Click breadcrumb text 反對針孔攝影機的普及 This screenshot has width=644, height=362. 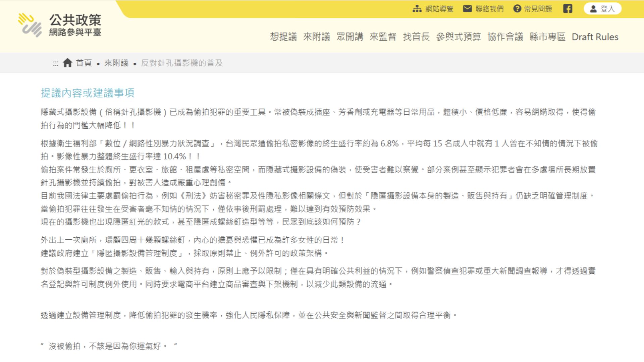coord(182,63)
